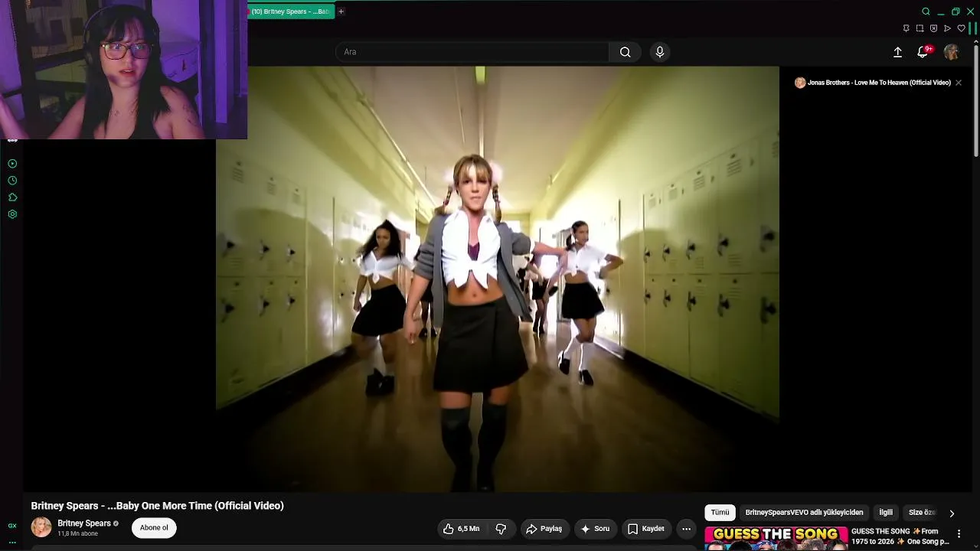Dislike the Britney Spears video
Viewport: 980px width, 551px height.
tap(501, 529)
